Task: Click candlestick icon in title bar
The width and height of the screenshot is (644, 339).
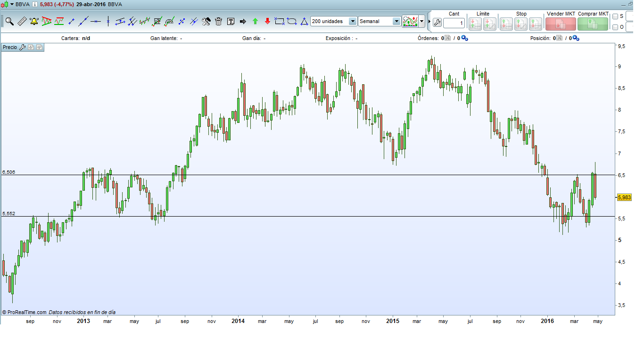Action: click(5, 4)
